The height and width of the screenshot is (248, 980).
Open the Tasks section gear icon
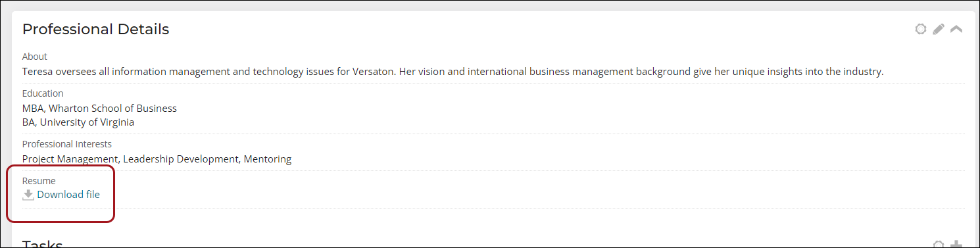(x=939, y=245)
